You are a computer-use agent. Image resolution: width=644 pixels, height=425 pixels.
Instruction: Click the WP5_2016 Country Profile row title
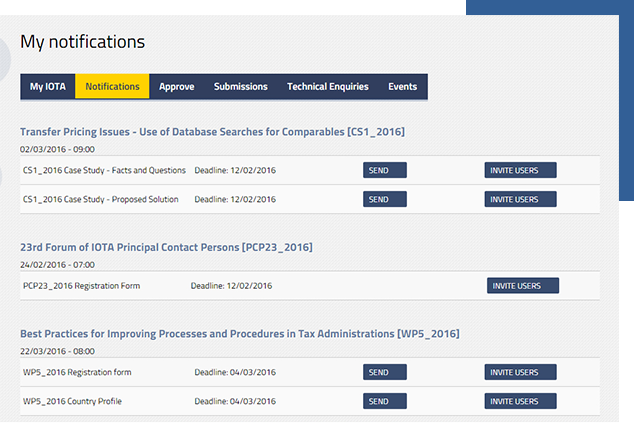(72, 402)
